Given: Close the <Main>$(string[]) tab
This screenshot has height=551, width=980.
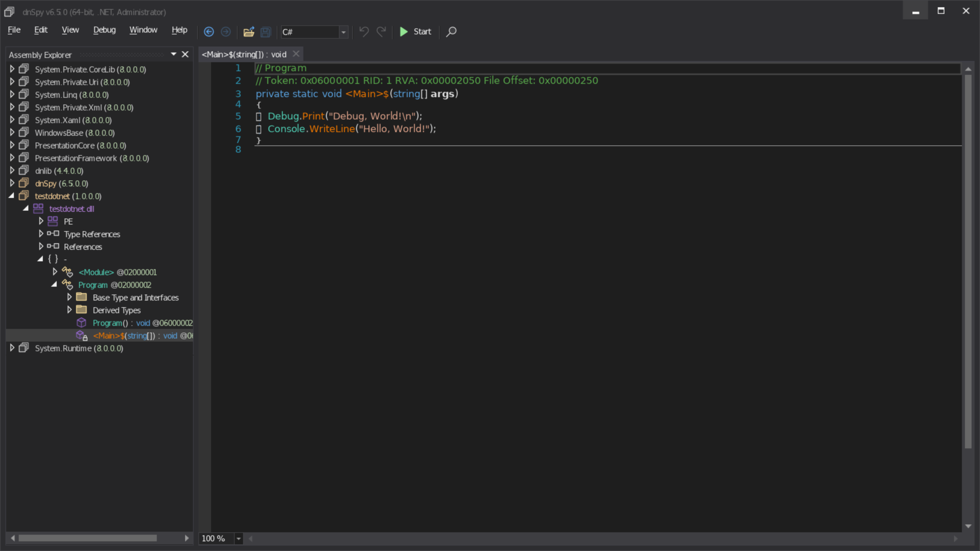Looking at the screenshot, I should pyautogui.click(x=296, y=54).
